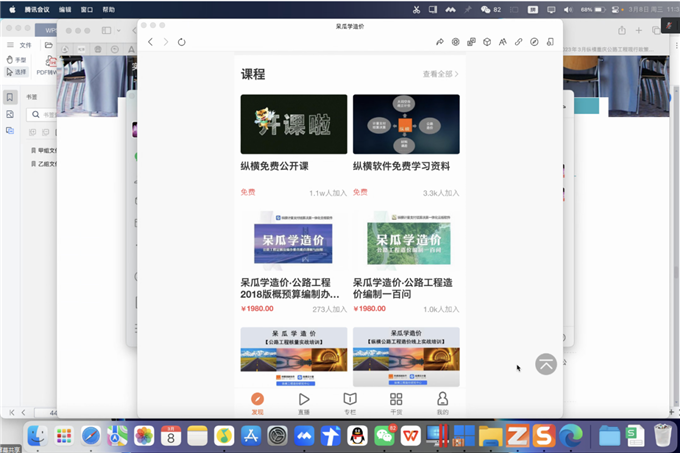
Task: Open the green 呆瓜学造价 course thumbnail
Action: coord(406,241)
